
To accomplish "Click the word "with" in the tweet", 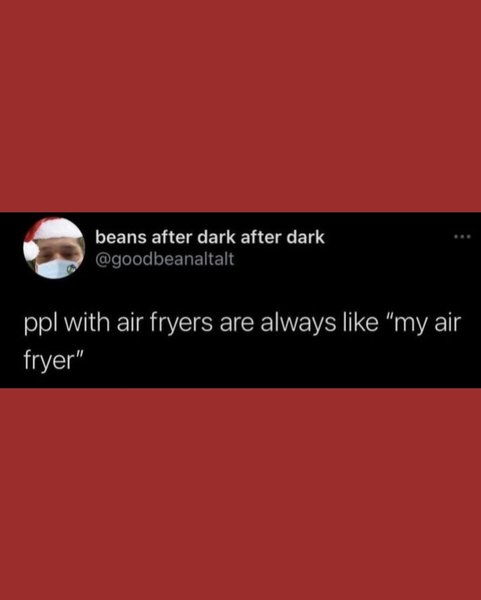I will click(87, 323).
